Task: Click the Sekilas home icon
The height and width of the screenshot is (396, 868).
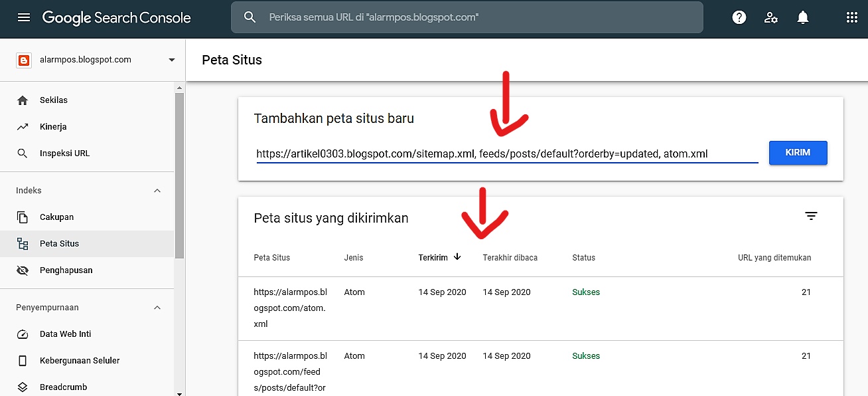Action: 23,100
